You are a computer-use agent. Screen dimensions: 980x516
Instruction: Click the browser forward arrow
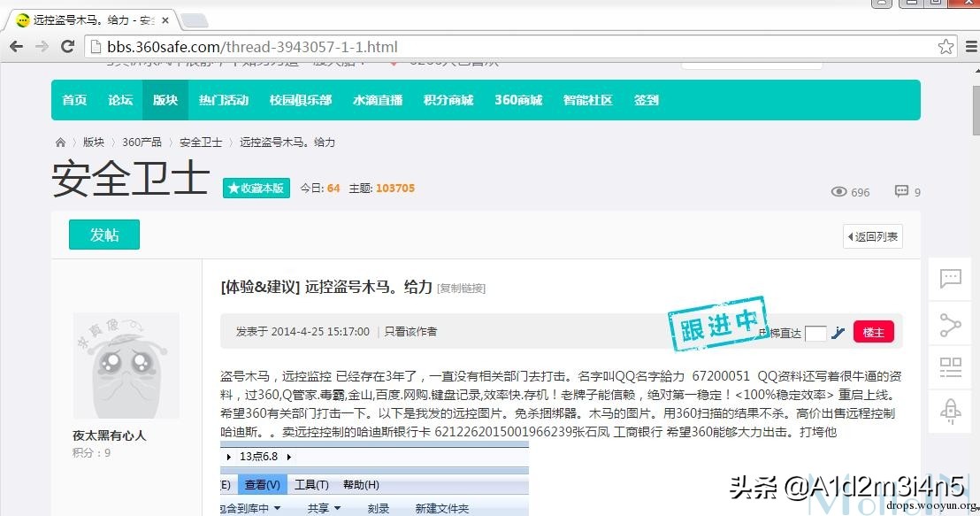(x=42, y=46)
